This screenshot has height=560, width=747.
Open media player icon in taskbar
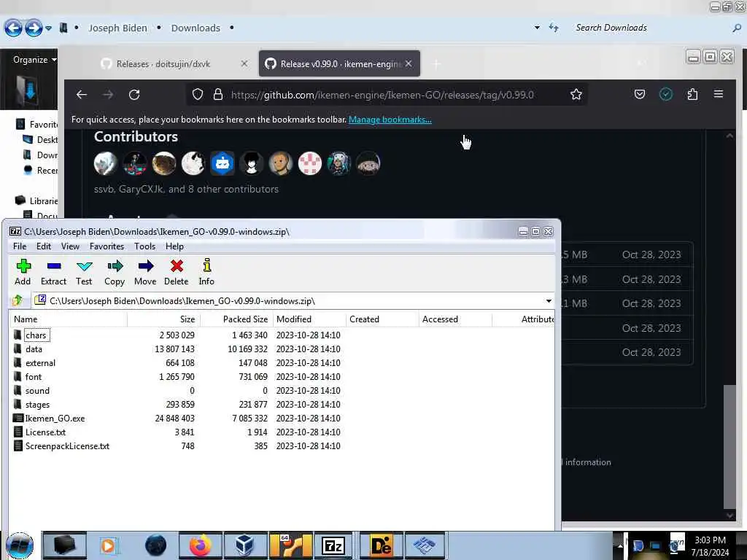tap(109, 545)
